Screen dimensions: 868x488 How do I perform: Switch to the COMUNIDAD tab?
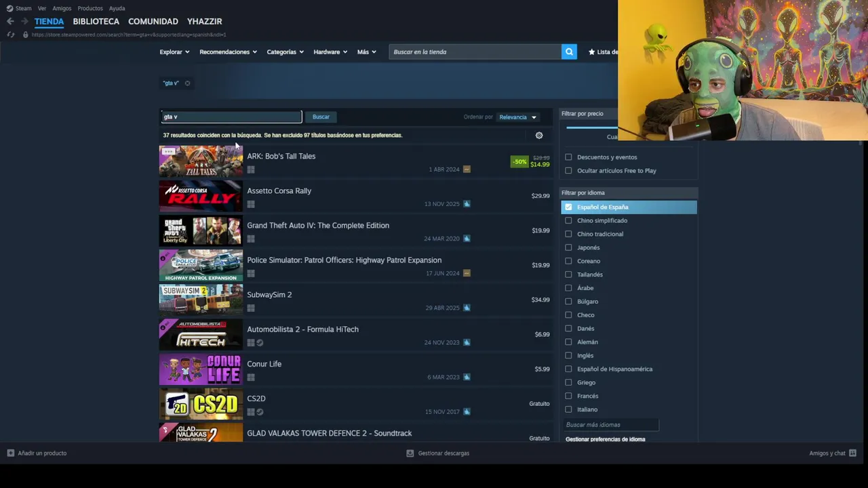[153, 21]
